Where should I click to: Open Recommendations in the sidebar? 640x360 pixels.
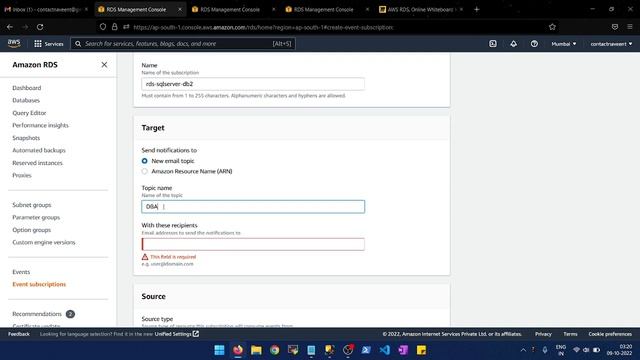click(37, 314)
